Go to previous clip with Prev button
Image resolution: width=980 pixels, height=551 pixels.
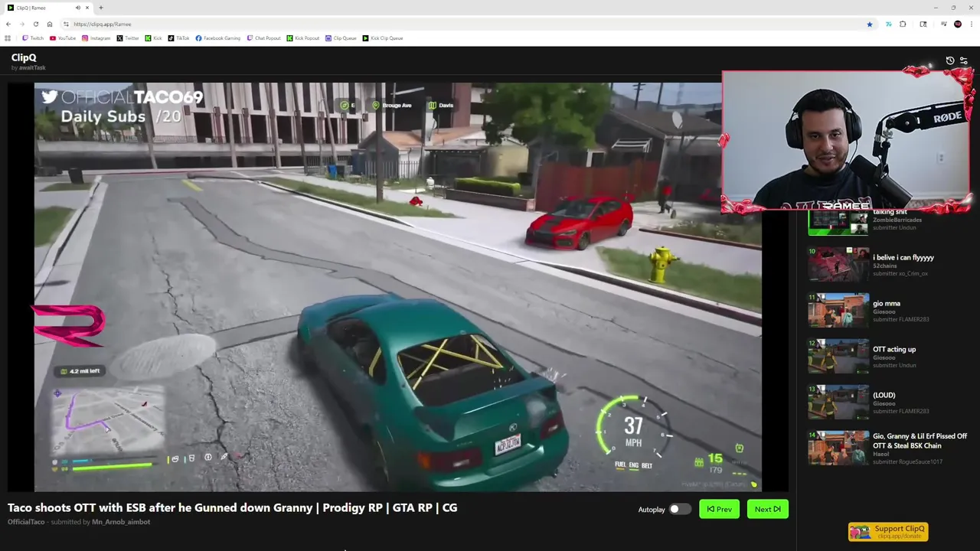pos(719,509)
